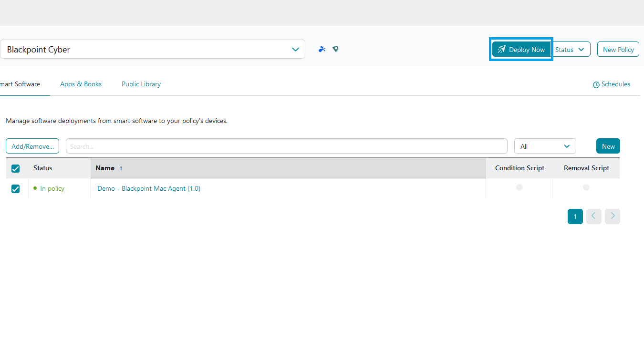This screenshot has width=644, height=340.
Task: Click the Condition Script column header
Action: click(519, 168)
